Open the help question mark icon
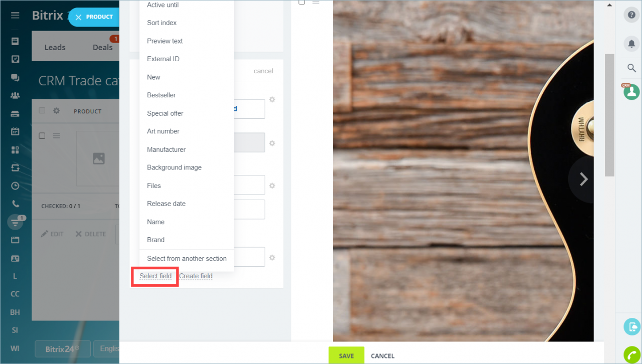Screen dimensions: 642x364 (x=631, y=15)
